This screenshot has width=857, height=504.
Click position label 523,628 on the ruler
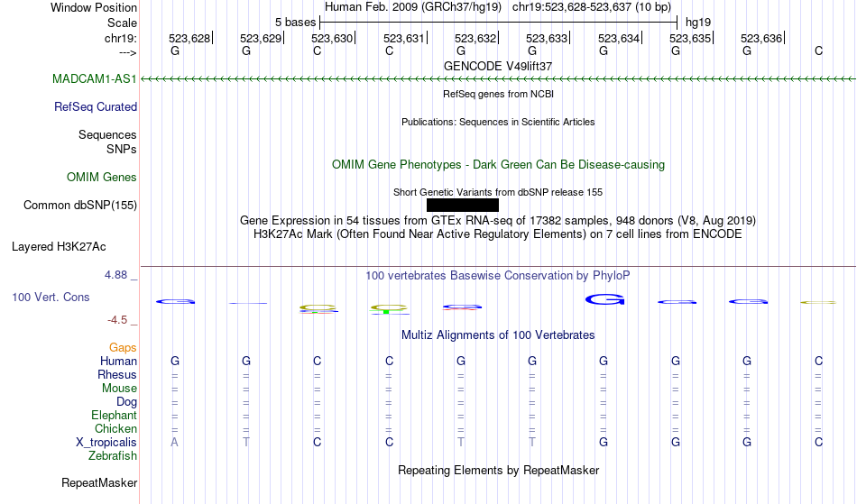tap(189, 38)
